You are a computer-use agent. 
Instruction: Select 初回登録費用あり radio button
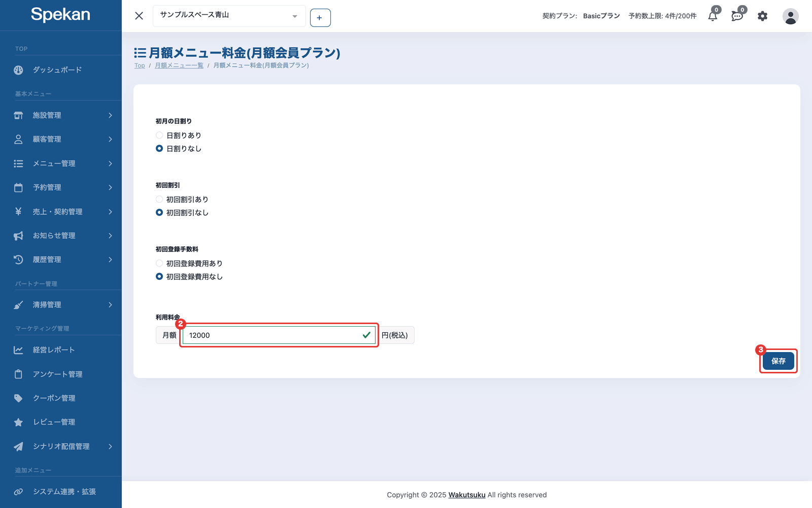(159, 263)
